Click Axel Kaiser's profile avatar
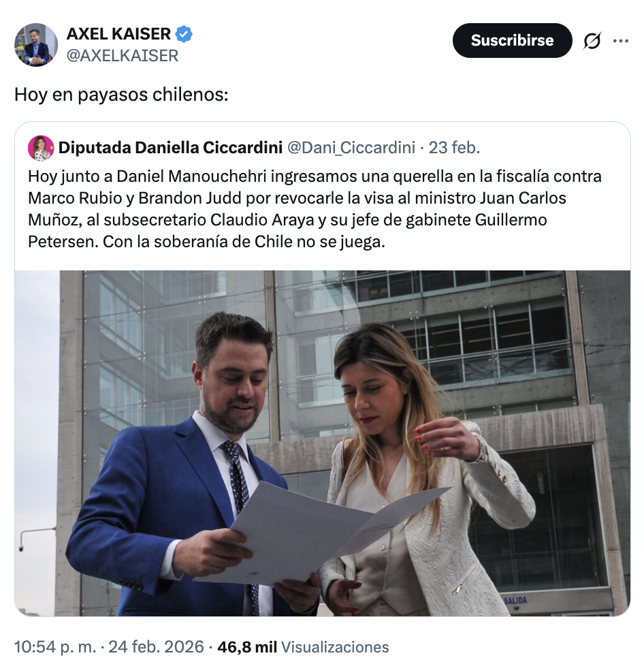644x662 pixels. click(x=36, y=45)
